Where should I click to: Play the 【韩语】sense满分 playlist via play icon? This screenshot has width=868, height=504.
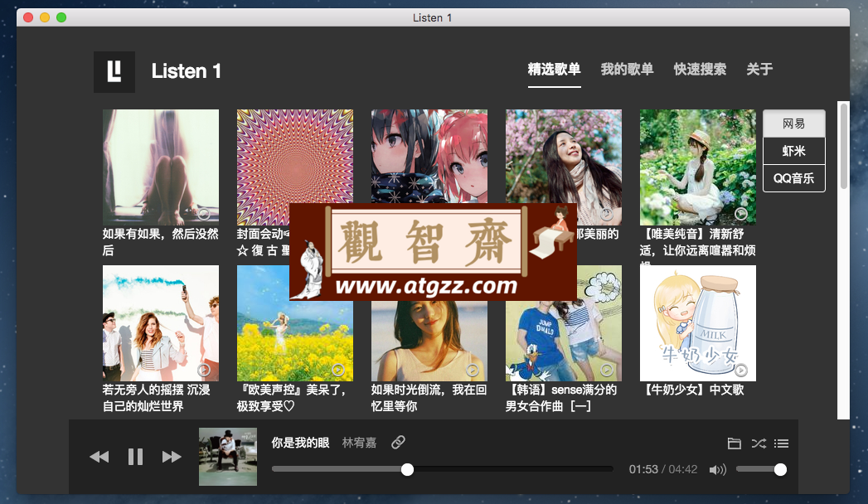(607, 370)
